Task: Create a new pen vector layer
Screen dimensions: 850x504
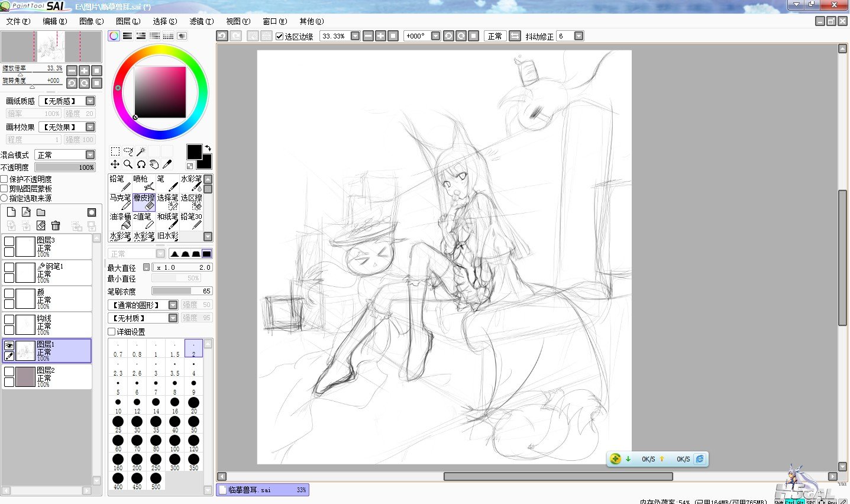Action: tap(26, 212)
